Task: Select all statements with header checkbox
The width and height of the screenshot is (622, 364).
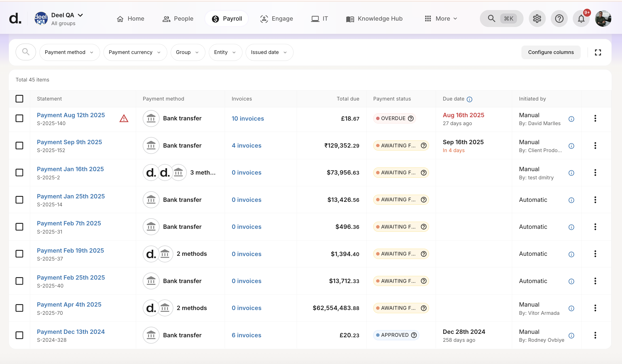Action: [19, 99]
